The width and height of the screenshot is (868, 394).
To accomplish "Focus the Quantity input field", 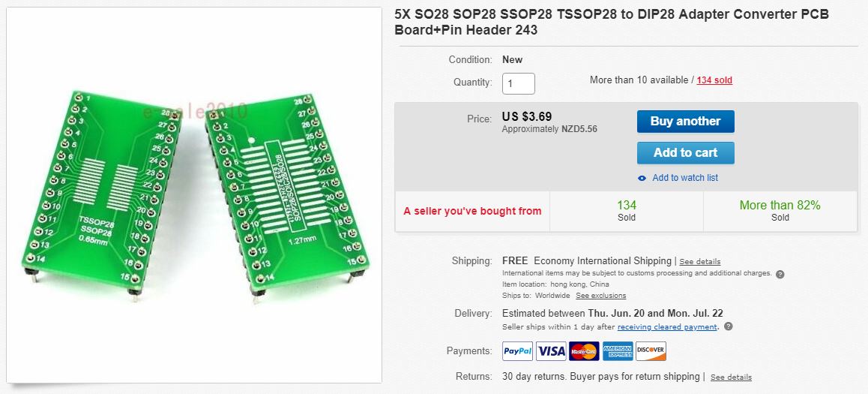I will point(518,83).
